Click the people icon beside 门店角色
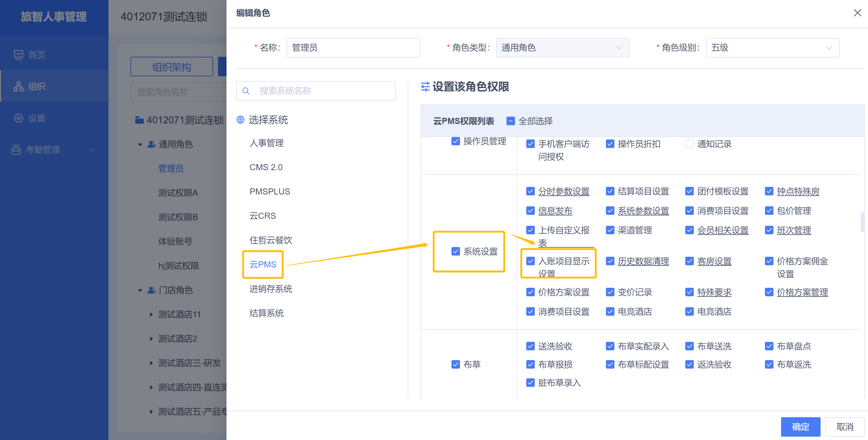The width and height of the screenshot is (868, 440). point(152,290)
